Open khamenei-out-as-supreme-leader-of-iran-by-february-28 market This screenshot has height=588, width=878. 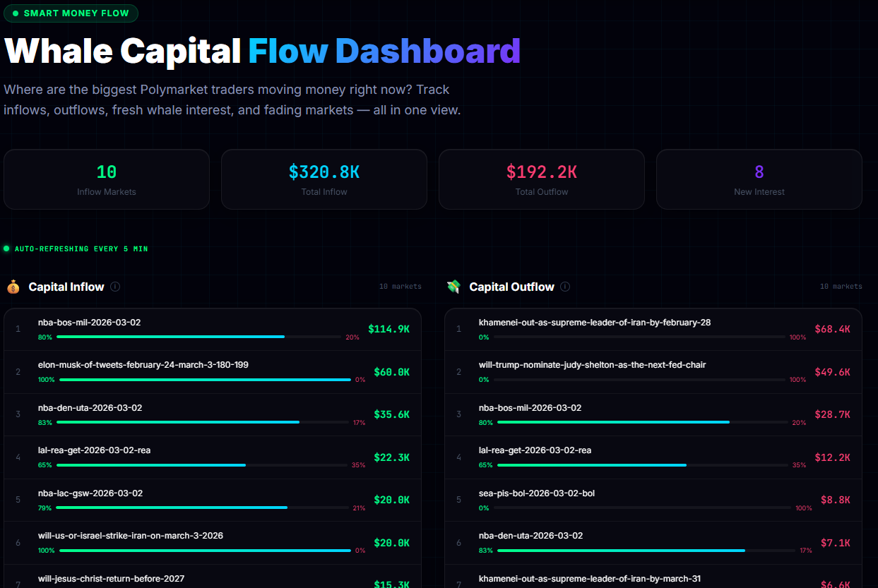click(653, 329)
